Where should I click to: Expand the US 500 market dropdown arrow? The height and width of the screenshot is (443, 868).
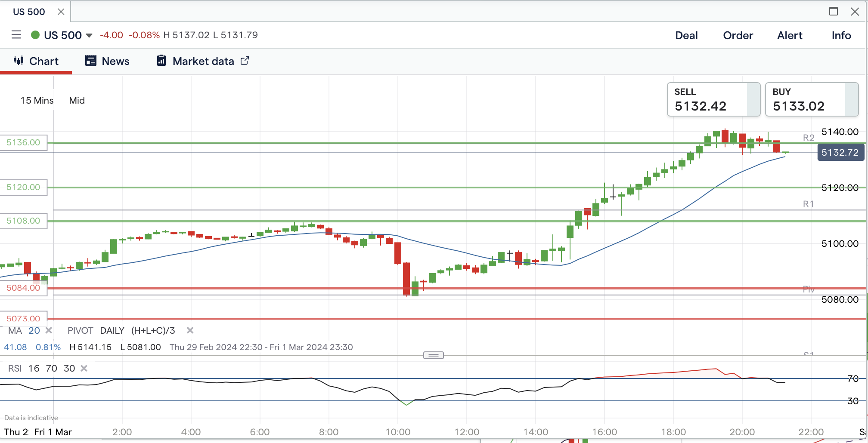(x=89, y=35)
